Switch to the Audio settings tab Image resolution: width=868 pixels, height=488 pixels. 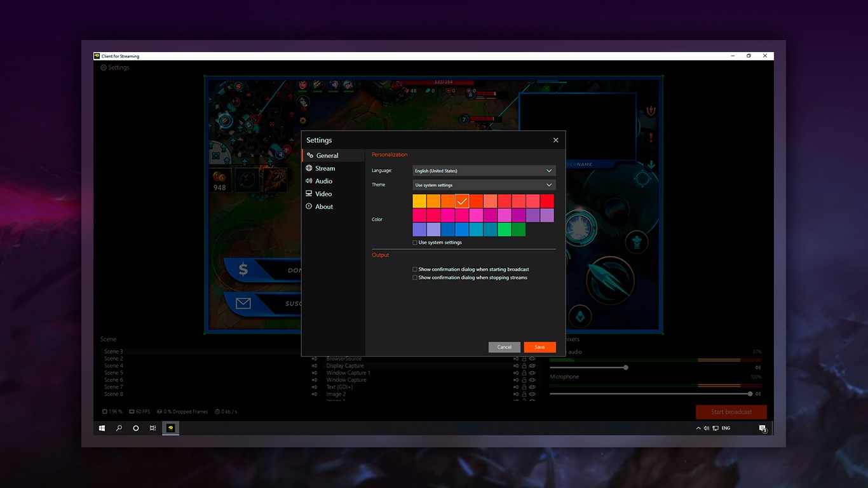(333, 181)
